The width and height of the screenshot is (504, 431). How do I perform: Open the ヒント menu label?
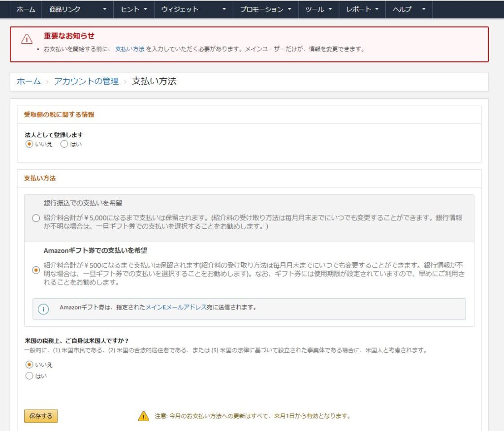click(x=130, y=9)
